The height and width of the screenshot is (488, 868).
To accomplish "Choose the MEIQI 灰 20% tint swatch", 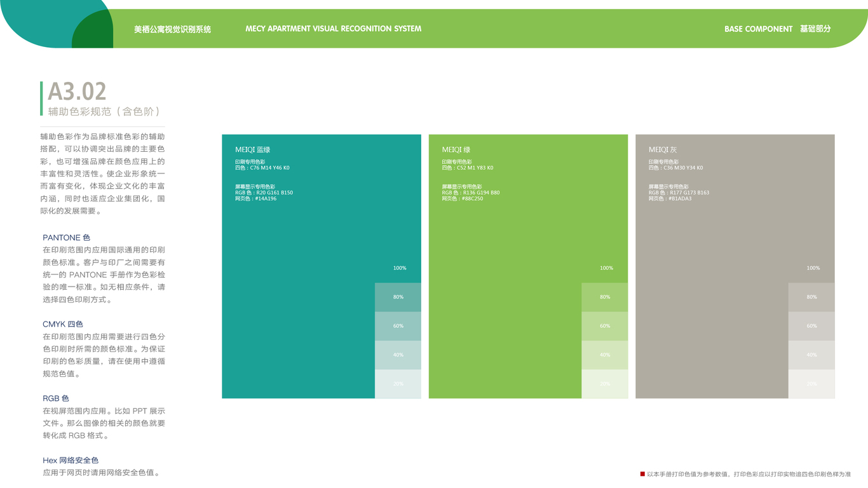I will point(811,384).
